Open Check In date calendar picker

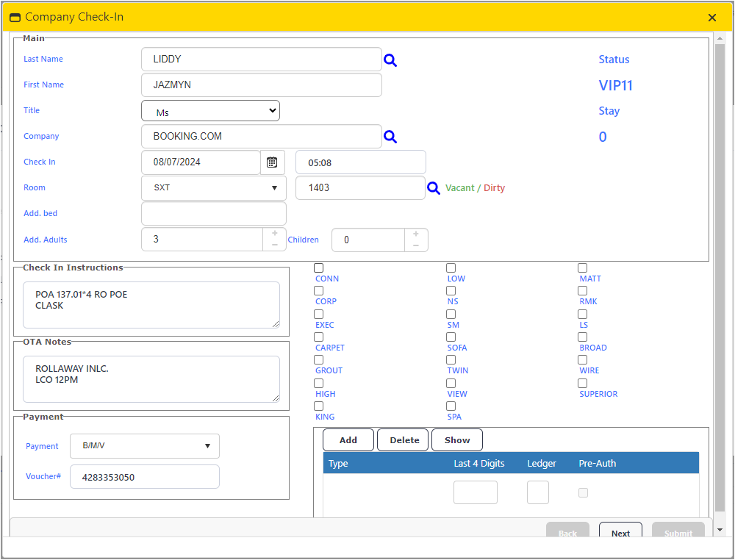pyautogui.click(x=273, y=162)
